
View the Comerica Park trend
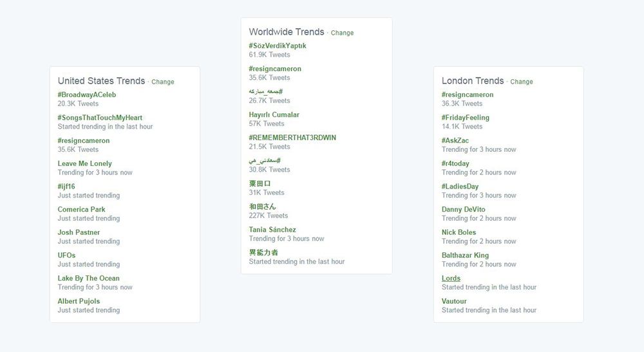81,209
